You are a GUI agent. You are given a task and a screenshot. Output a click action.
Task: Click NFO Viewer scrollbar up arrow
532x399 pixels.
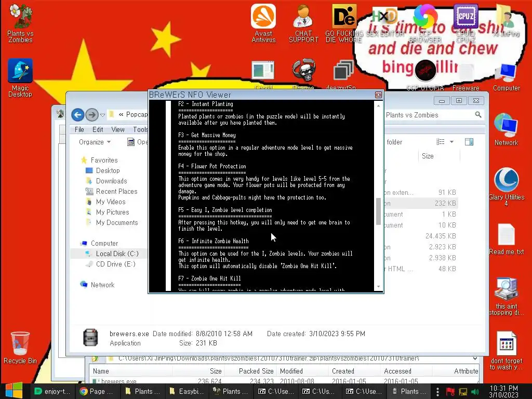(x=379, y=105)
